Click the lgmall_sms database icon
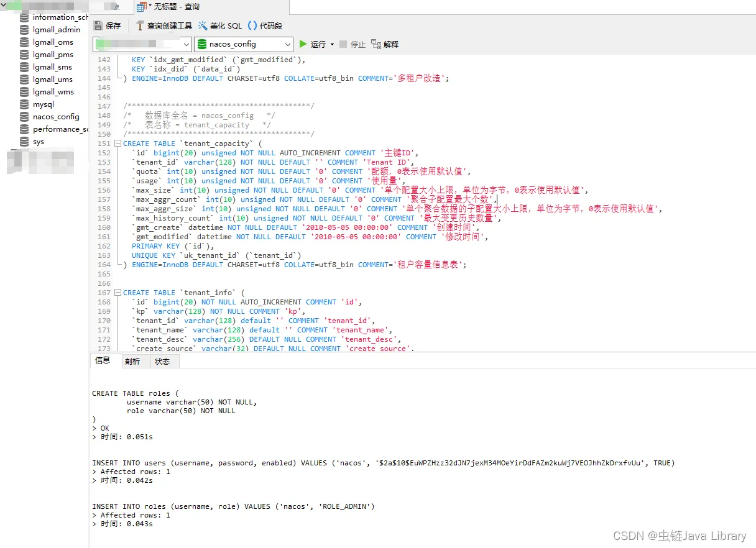 point(24,67)
